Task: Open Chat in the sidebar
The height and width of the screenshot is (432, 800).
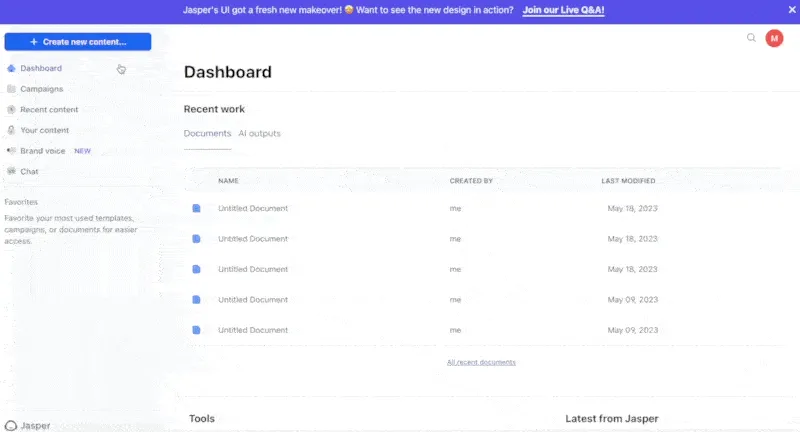Action: pos(29,171)
